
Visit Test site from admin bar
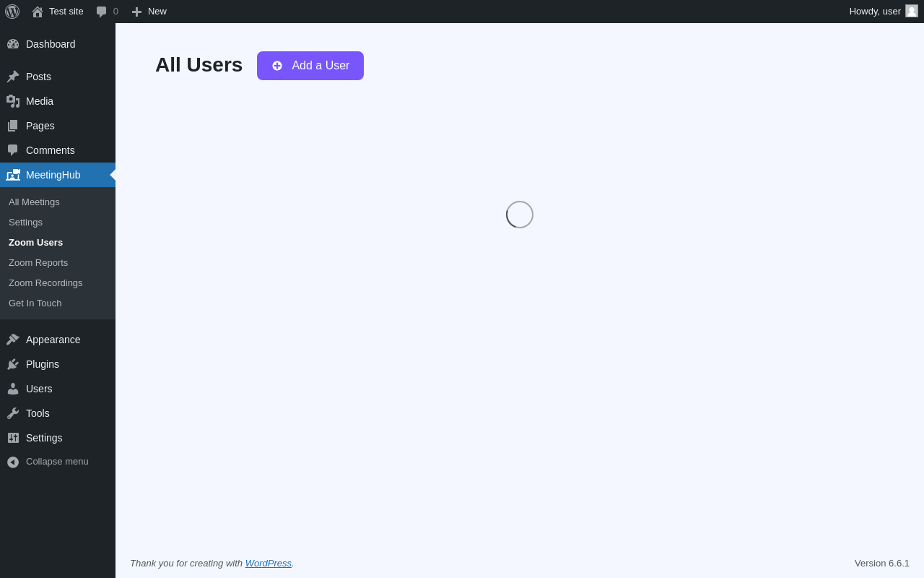click(58, 12)
